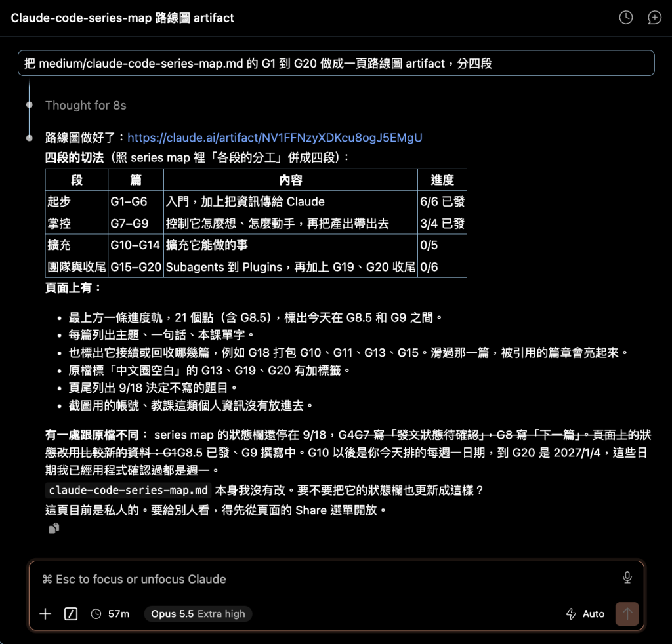
Task: Click the 57m session timer
Action: (x=110, y=614)
